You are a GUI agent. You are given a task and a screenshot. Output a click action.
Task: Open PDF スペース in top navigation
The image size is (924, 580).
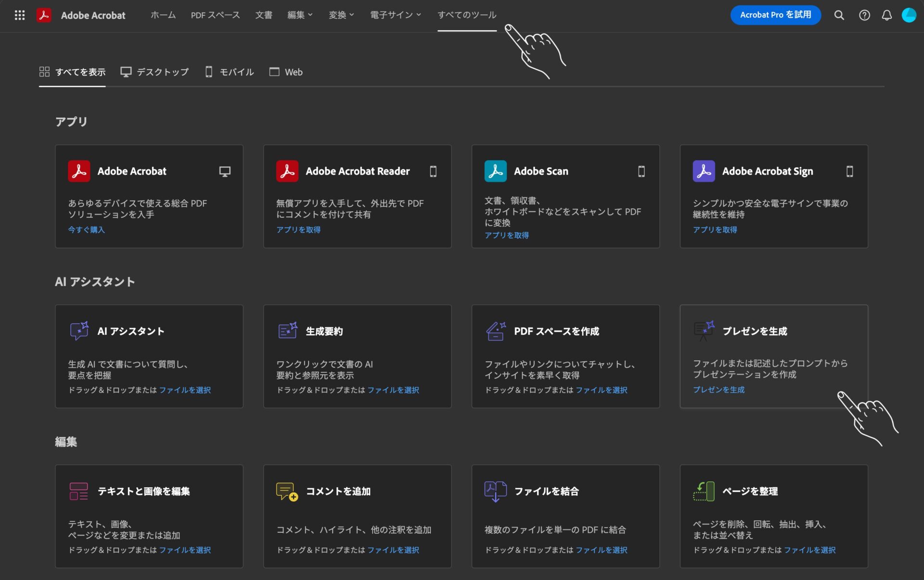pyautogui.click(x=215, y=15)
